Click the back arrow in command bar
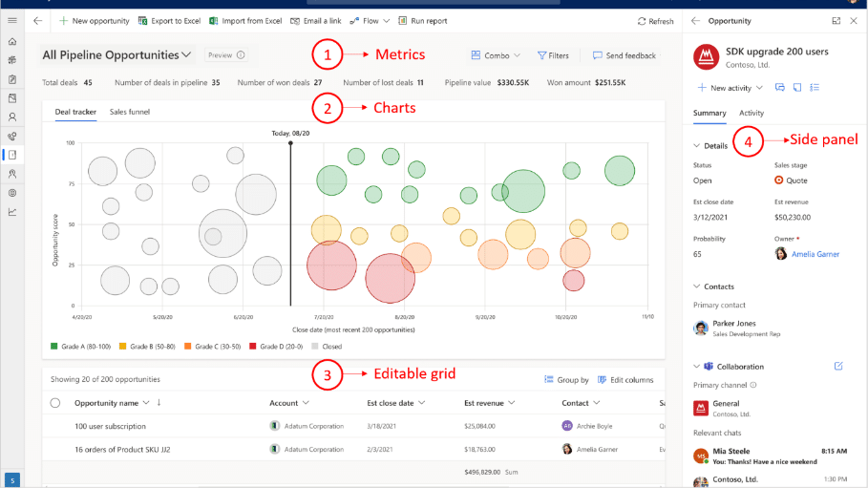The image size is (868, 488). (x=37, y=20)
